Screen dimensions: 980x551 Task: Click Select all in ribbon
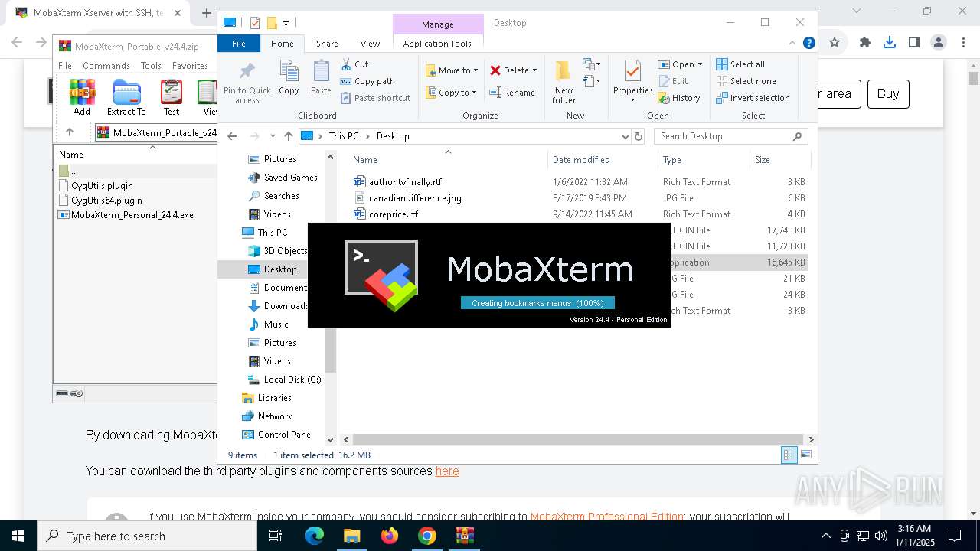coord(740,64)
